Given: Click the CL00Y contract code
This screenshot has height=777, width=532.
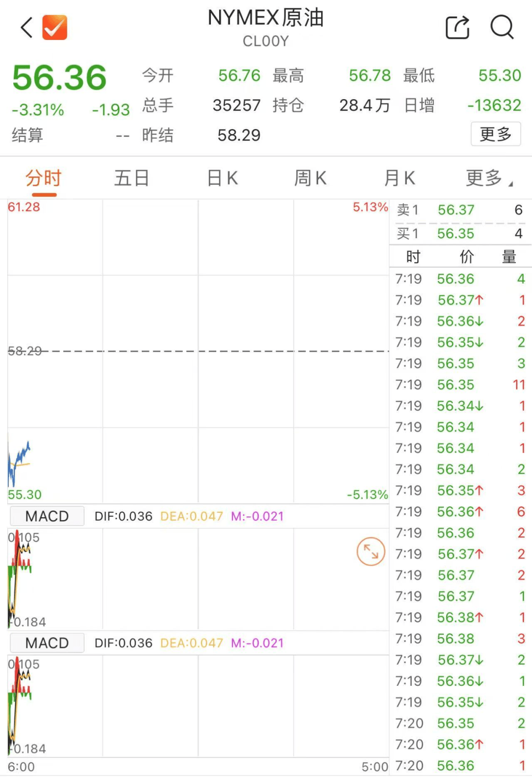Looking at the screenshot, I should pyautogui.click(x=266, y=41).
